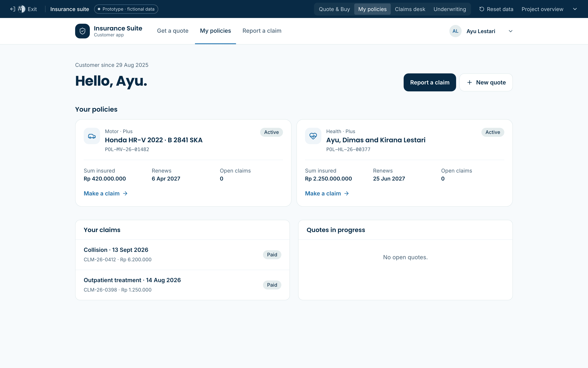Switch to Quote & Buy tab
The height and width of the screenshot is (368, 588).
click(x=334, y=9)
